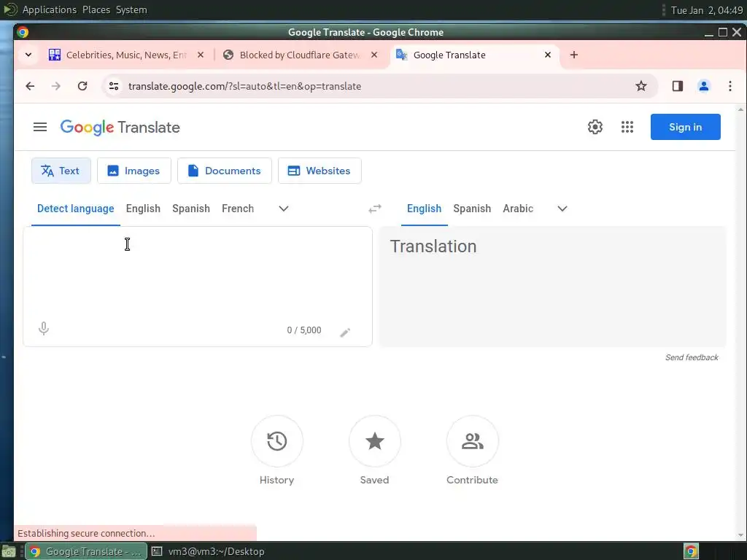The height and width of the screenshot is (560, 747).
Task: Switch to Images translation mode
Action: point(134,171)
